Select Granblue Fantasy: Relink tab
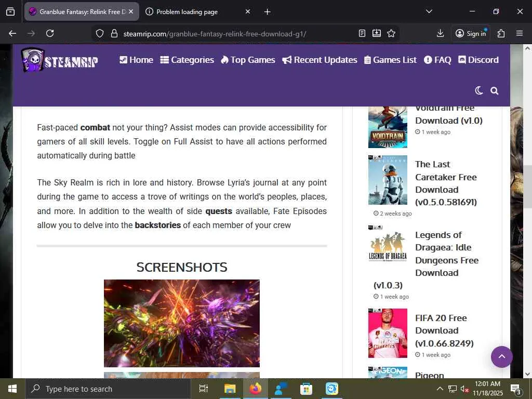Screen dimensions: 532x399 pos(82,11)
